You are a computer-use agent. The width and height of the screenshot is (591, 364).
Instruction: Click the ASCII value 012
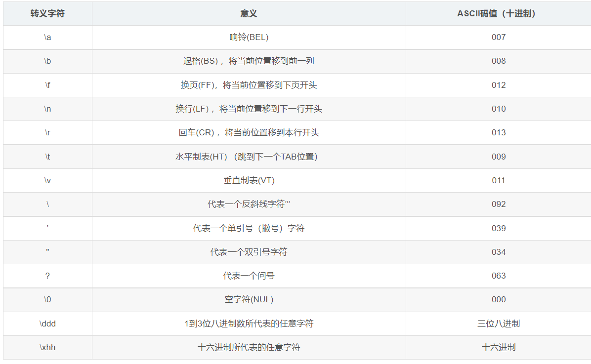tap(498, 85)
